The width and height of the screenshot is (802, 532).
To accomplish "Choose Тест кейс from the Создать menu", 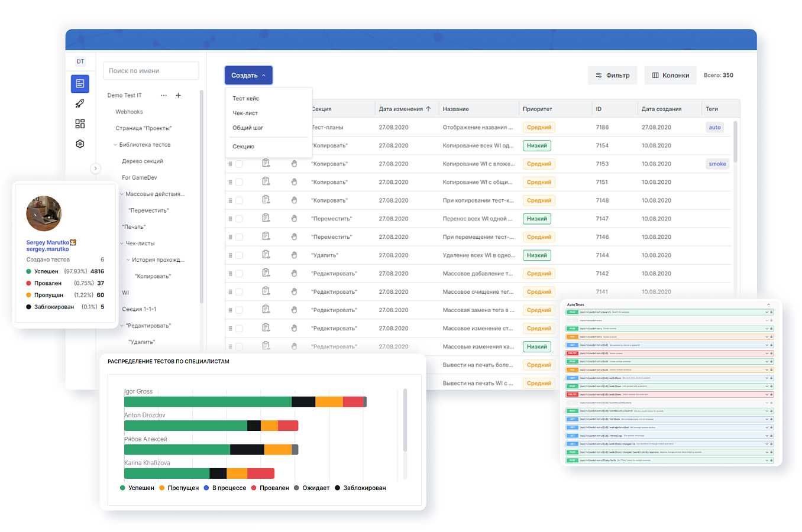I will coord(246,99).
